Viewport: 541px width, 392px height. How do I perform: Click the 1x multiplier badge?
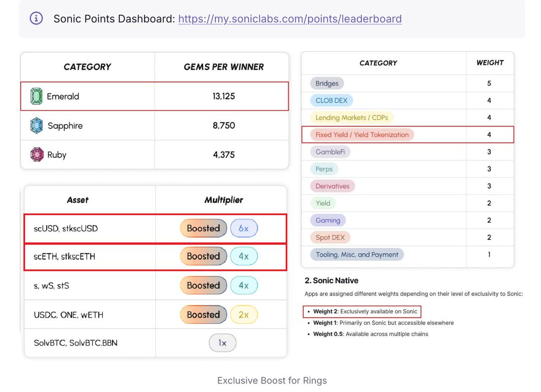222,343
